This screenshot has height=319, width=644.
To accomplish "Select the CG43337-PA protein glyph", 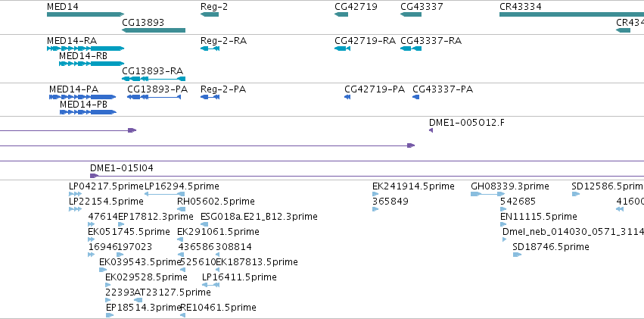I will tap(415, 97).
